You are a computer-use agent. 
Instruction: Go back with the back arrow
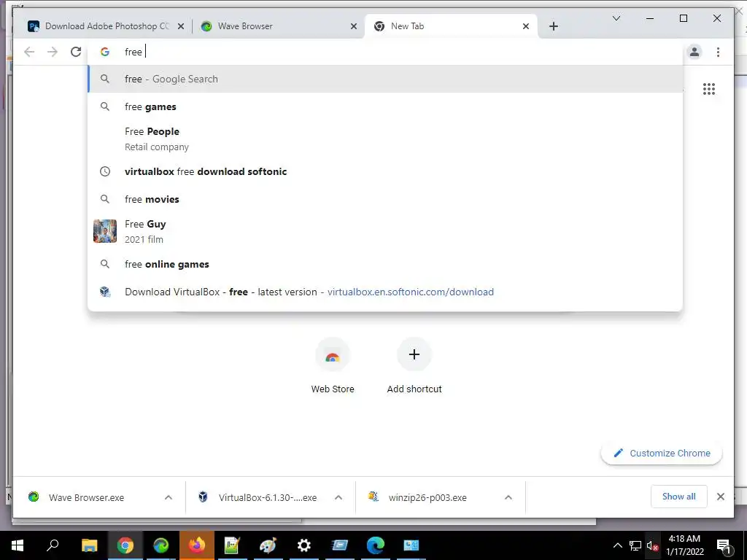(x=29, y=52)
